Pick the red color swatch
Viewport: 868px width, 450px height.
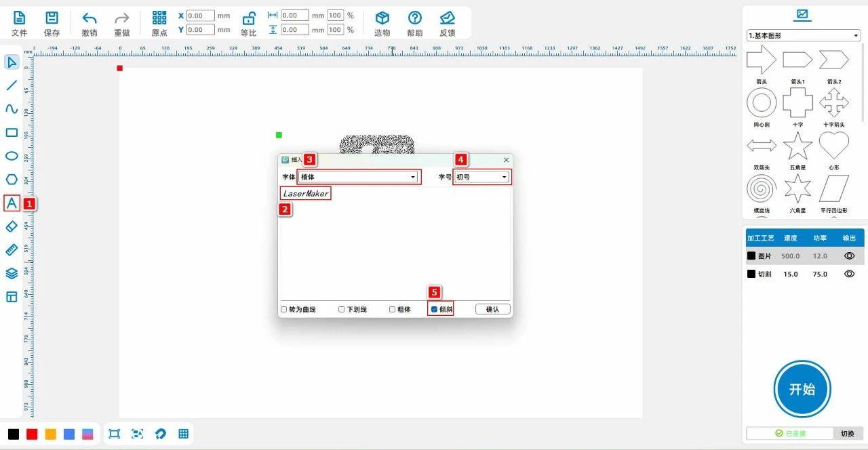(32, 434)
